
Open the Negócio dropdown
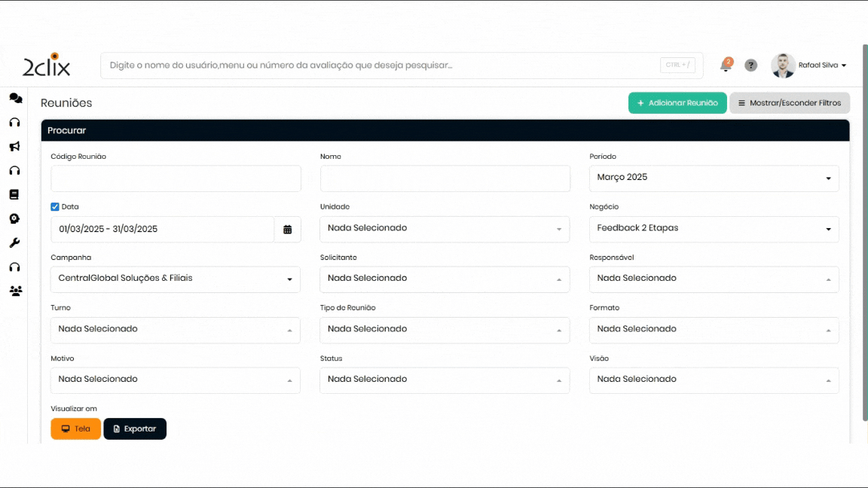714,229
